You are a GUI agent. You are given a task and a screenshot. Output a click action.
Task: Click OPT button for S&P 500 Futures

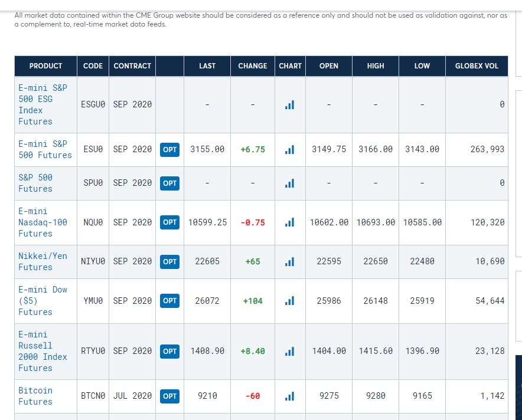coord(169,183)
